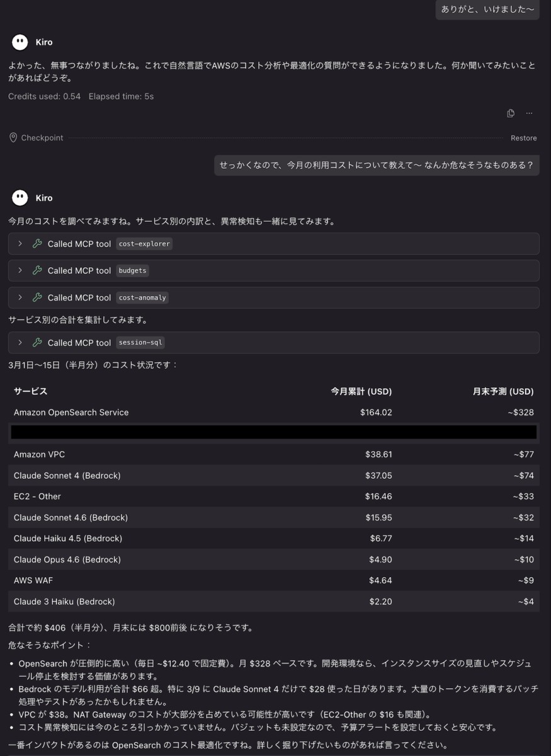Click the wrench icon beside session-sql
The height and width of the screenshot is (756, 551).
(x=37, y=343)
